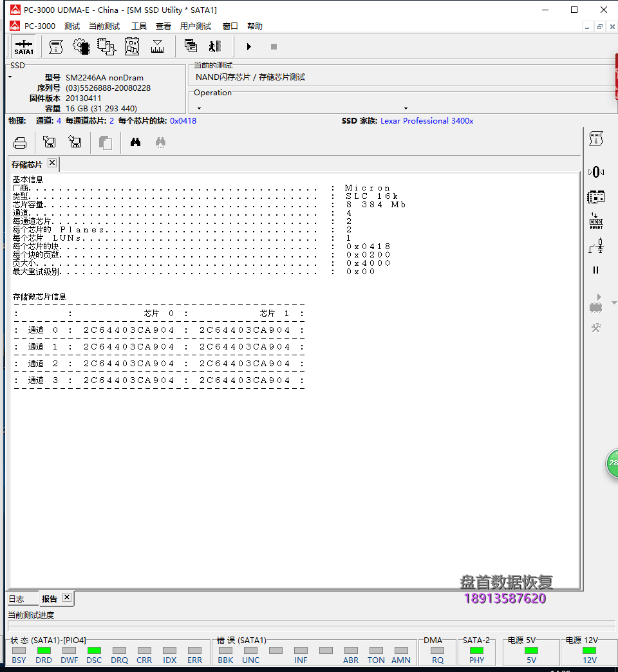Click the 12V power indicator

(589, 651)
